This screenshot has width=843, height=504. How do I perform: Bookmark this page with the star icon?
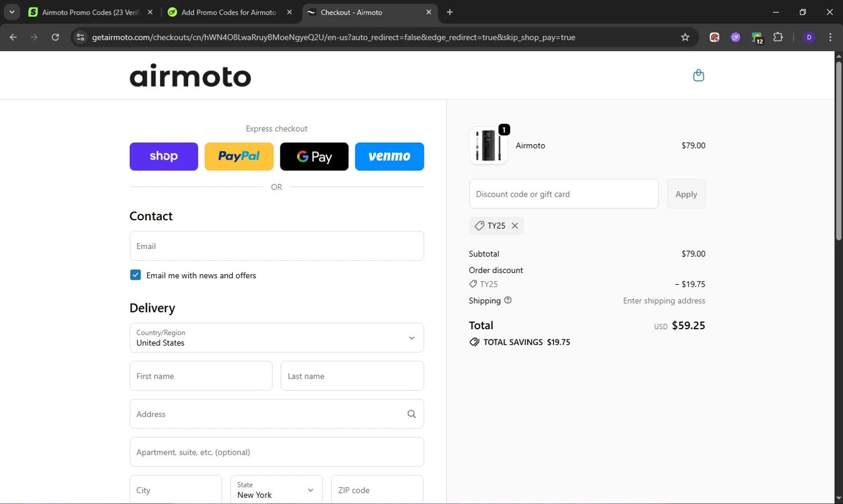[685, 37]
